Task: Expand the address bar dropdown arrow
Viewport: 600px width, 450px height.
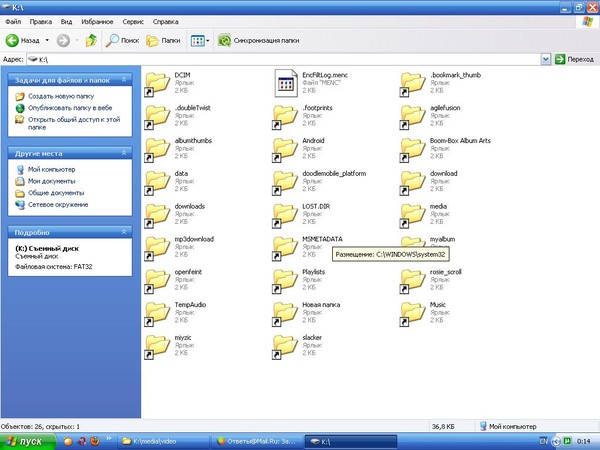Action: click(545, 59)
